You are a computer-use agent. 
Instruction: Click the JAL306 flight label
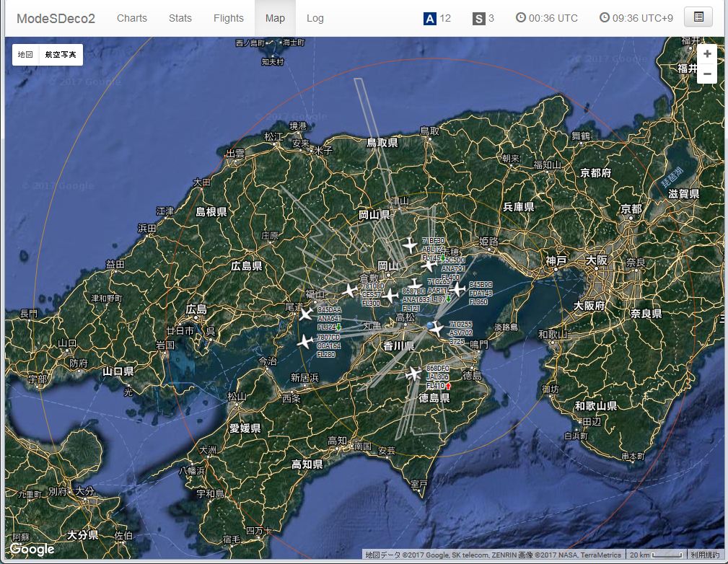[437, 377]
